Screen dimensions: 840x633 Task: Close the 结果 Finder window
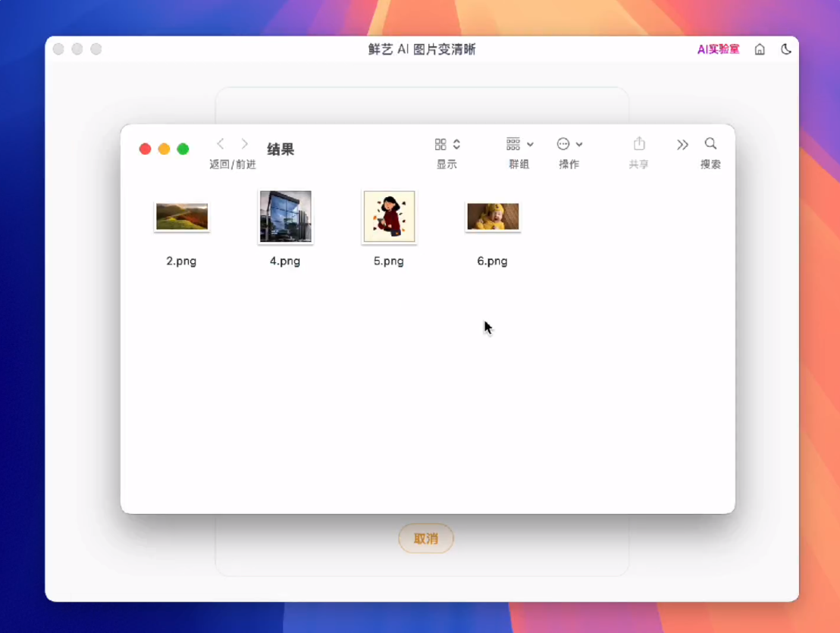tap(145, 149)
